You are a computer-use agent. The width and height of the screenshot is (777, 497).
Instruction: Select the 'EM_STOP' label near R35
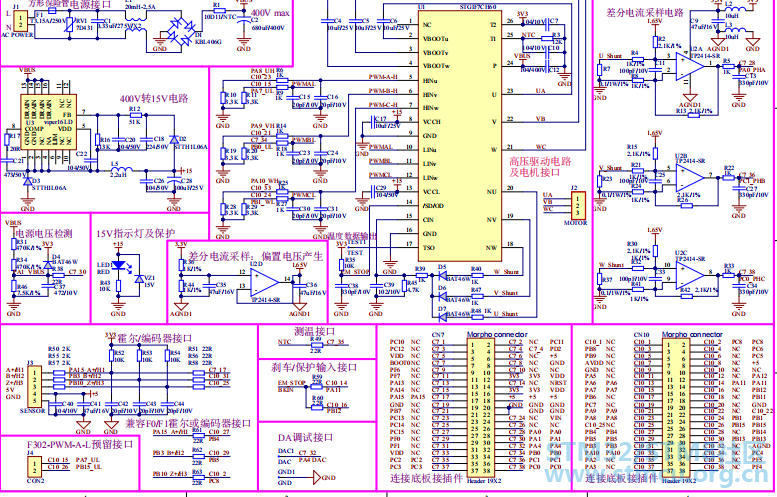355,272
